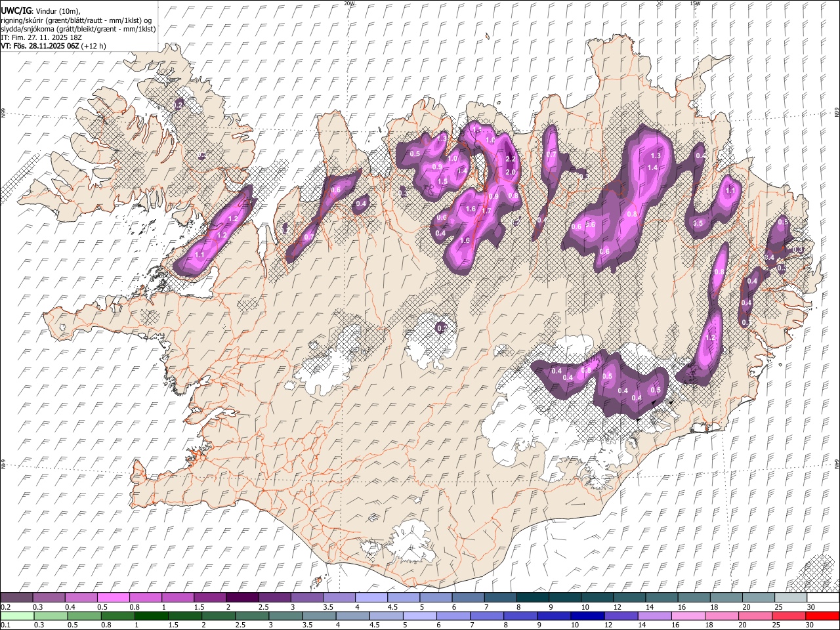Click the '20W' longitude label at map top
The height and width of the screenshot is (630, 840).
point(349,3)
